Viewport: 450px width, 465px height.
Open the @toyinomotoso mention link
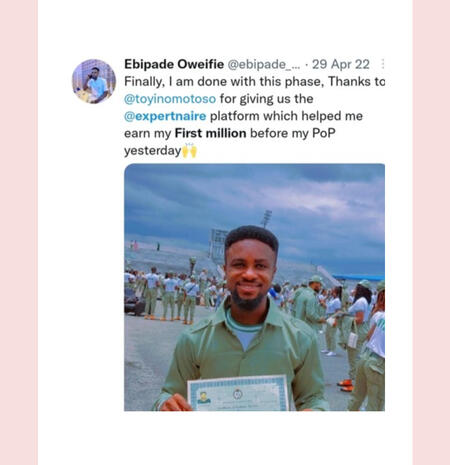tap(170, 99)
